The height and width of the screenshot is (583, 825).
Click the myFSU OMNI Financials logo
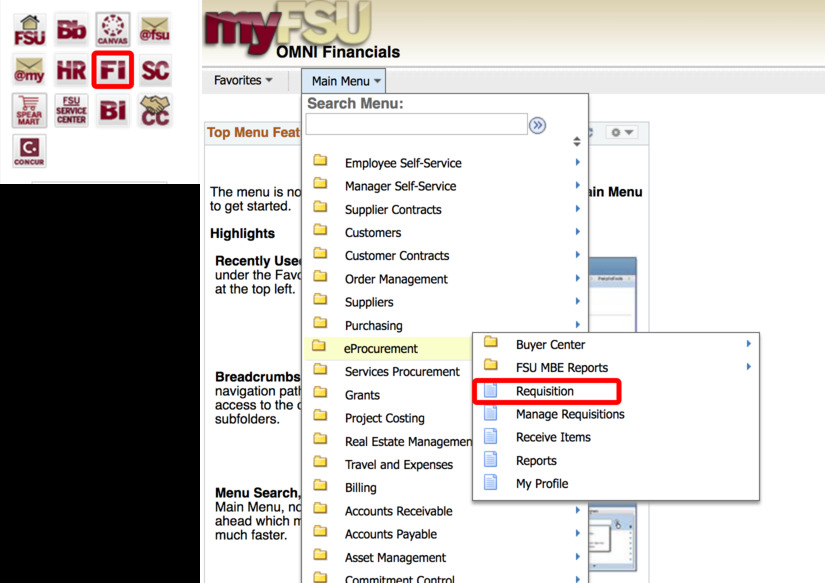302,31
